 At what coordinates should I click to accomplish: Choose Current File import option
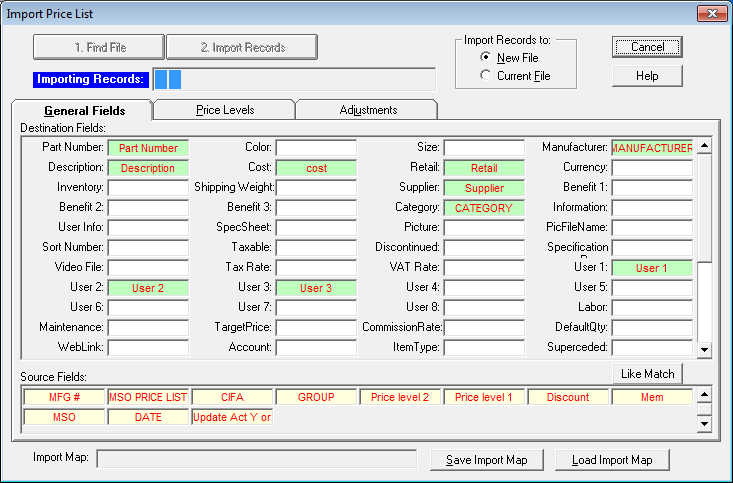(487, 76)
